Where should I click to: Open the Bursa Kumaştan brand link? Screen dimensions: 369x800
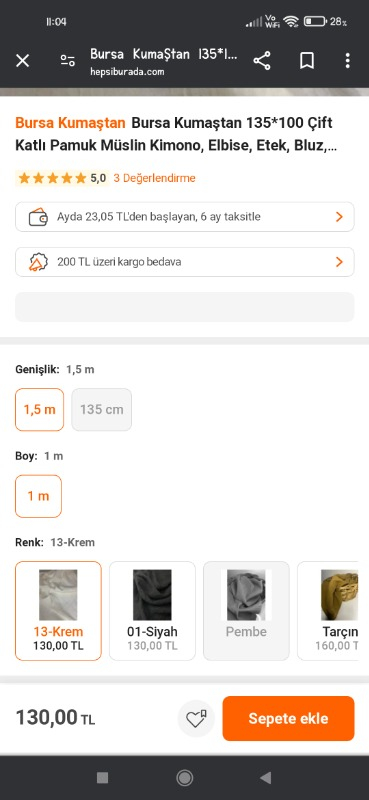click(70, 123)
